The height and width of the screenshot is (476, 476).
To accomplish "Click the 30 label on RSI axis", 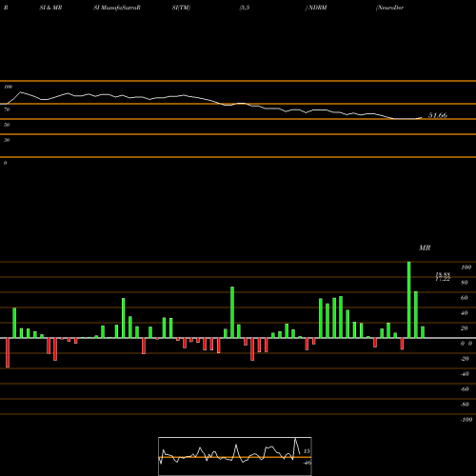I will point(7,140).
